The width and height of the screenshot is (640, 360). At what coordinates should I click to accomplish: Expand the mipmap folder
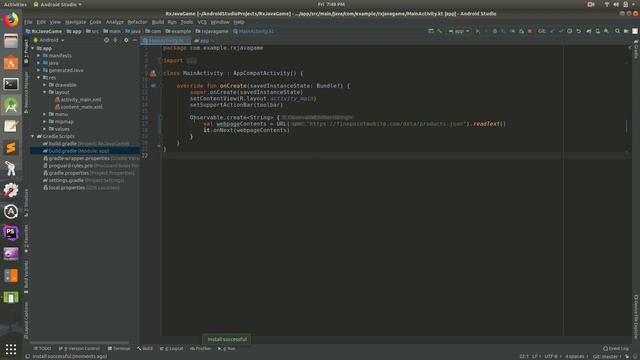coord(45,122)
